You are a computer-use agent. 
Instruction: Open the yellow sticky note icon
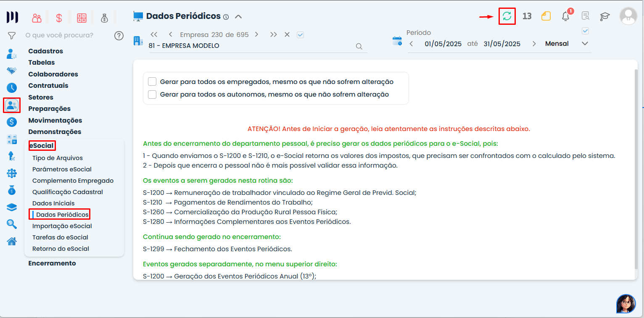(x=546, y=16)
